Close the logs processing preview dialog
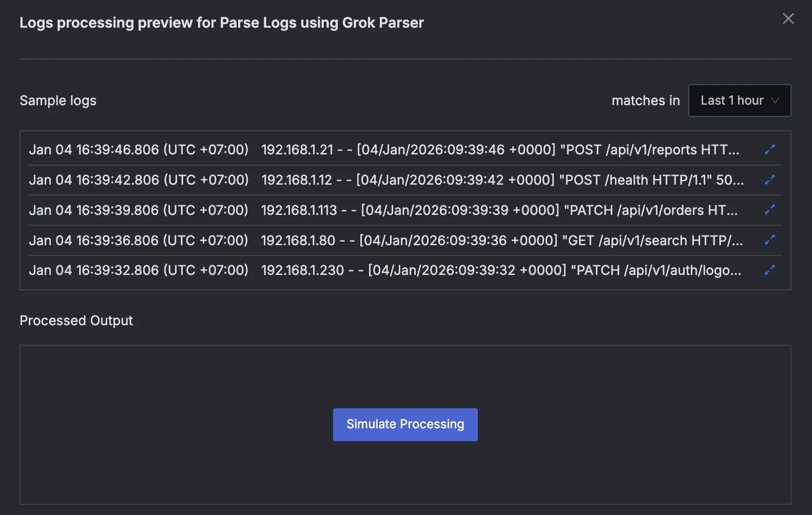 coord(788,19)
